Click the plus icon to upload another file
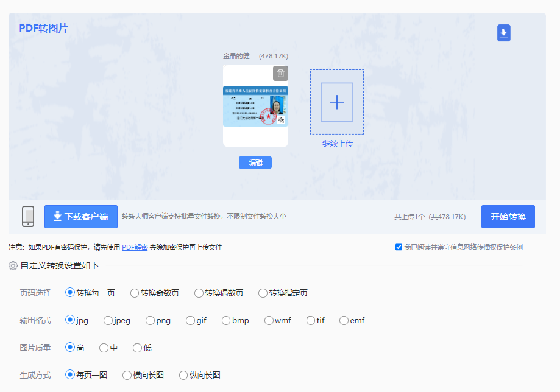Viewport: 560px width, 392px height. click(336, 102)
